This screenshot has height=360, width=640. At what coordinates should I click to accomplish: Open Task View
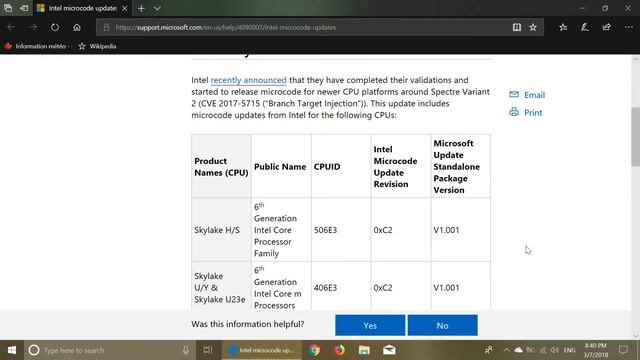tap(208, 350)
